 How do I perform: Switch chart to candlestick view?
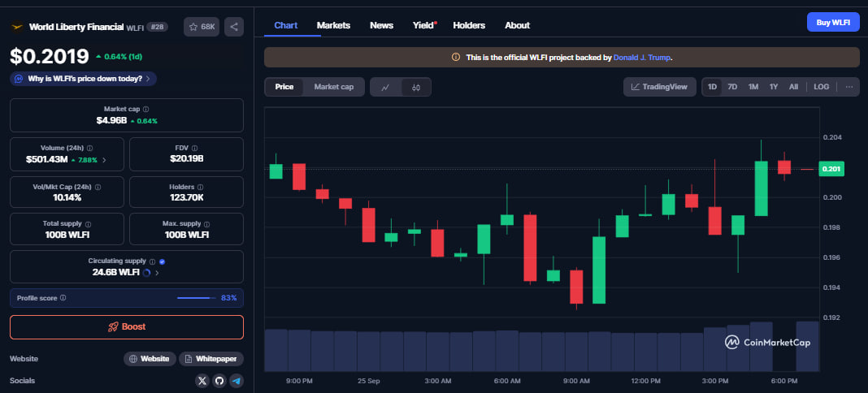coord(416,87)
